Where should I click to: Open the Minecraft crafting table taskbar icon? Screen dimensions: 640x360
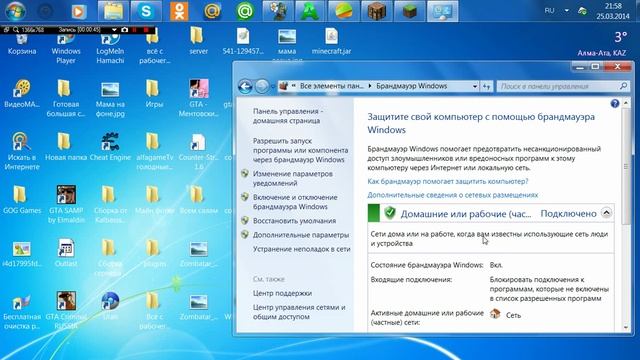pos(376,11)
